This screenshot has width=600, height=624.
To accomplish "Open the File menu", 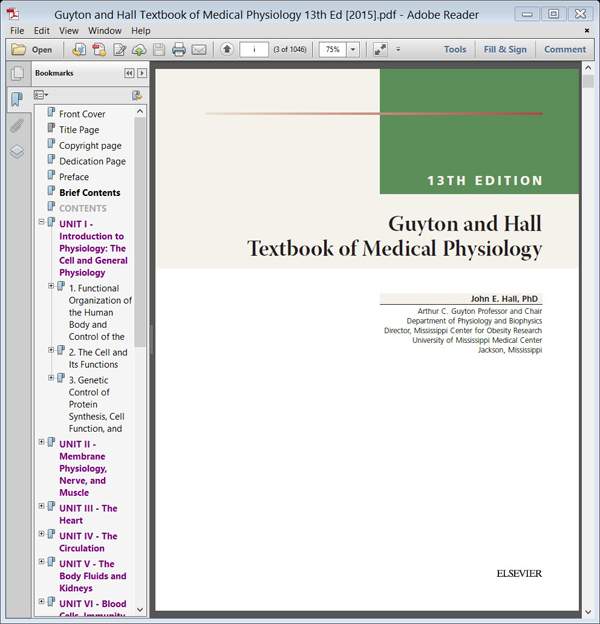I will [x=17, y=31].
